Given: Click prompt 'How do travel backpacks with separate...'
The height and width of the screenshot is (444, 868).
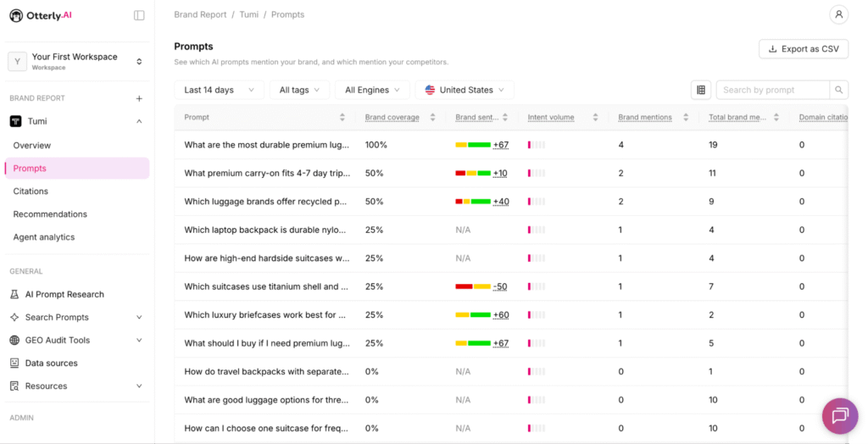Looking at the screenshot, I should click(x=266, y=371).
